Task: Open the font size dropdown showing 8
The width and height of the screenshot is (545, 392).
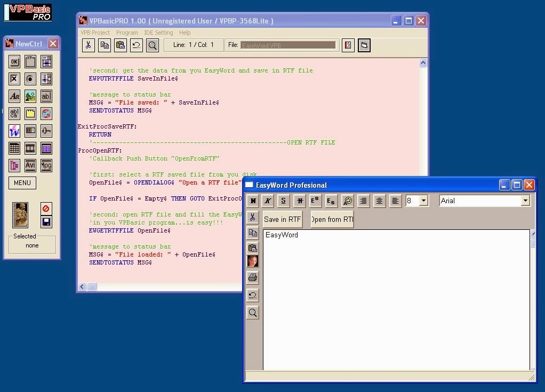Action: pos(423,201)
